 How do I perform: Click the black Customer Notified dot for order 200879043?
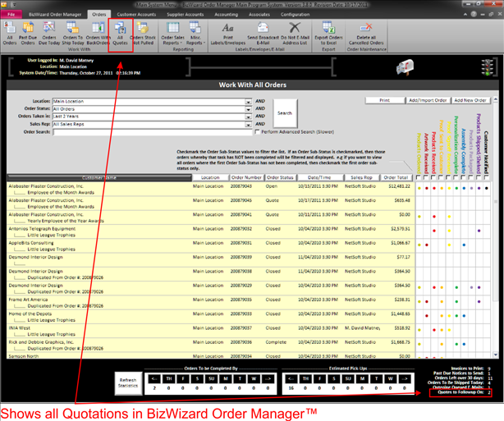pyautogui.click(x=487, y=188)
